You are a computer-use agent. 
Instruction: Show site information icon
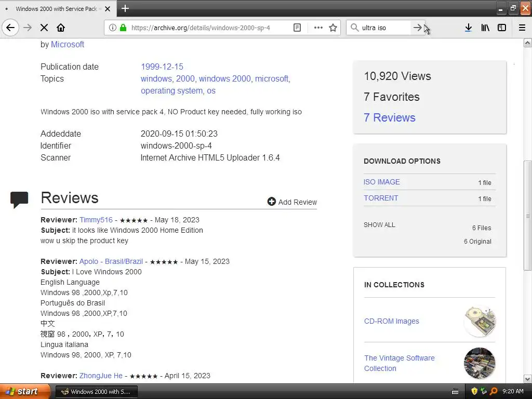(112, 28)
